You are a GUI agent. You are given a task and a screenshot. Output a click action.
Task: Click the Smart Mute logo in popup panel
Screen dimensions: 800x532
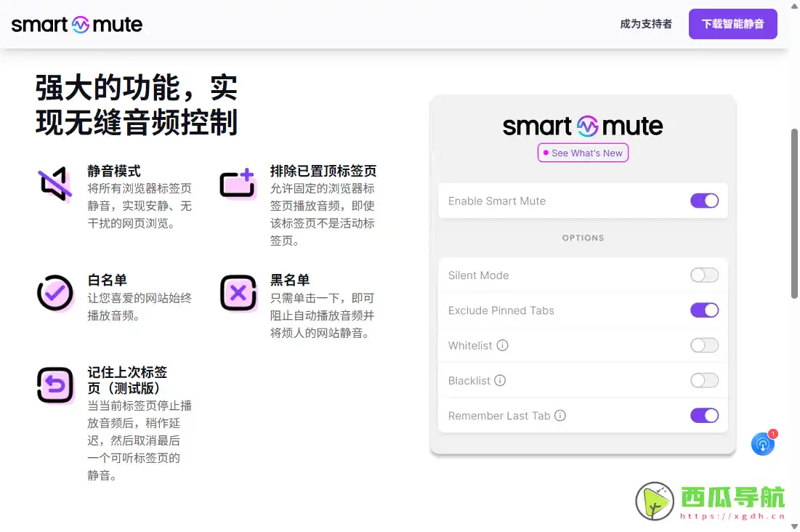pyautogui.click(x=583, y=126)
